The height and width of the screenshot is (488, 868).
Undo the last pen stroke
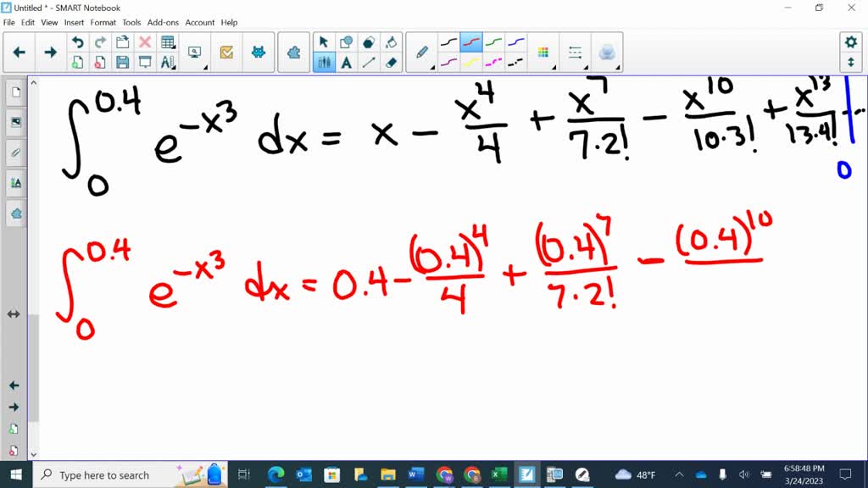pyautogui.click(x=78, y=40)
